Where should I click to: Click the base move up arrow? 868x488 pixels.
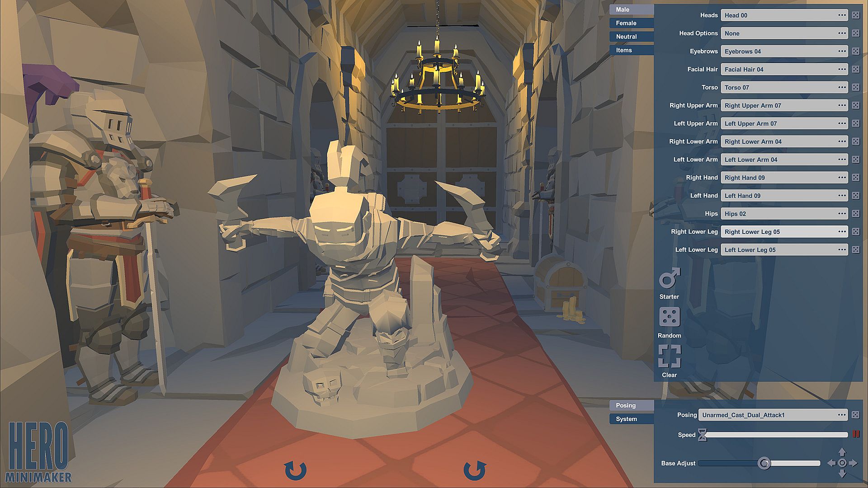click(x=842, y=452)
